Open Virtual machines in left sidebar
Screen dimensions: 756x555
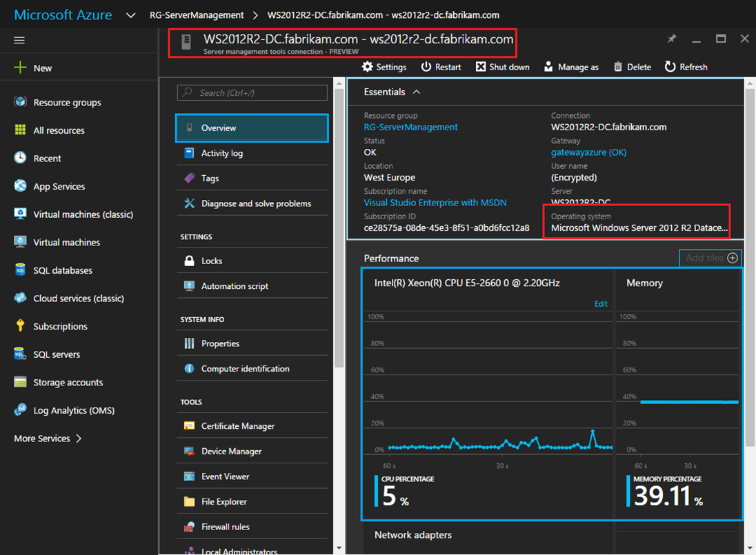coord(66,242)
